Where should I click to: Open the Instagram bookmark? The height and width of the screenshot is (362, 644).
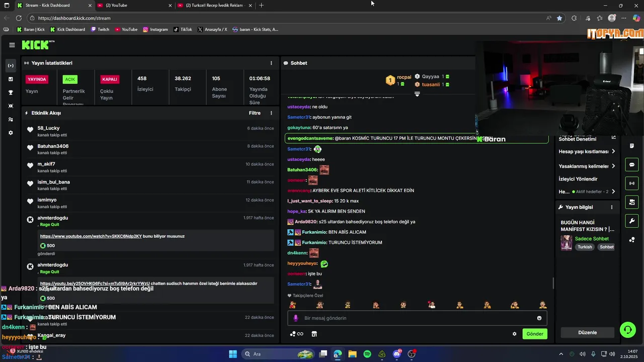click(155, 30)
